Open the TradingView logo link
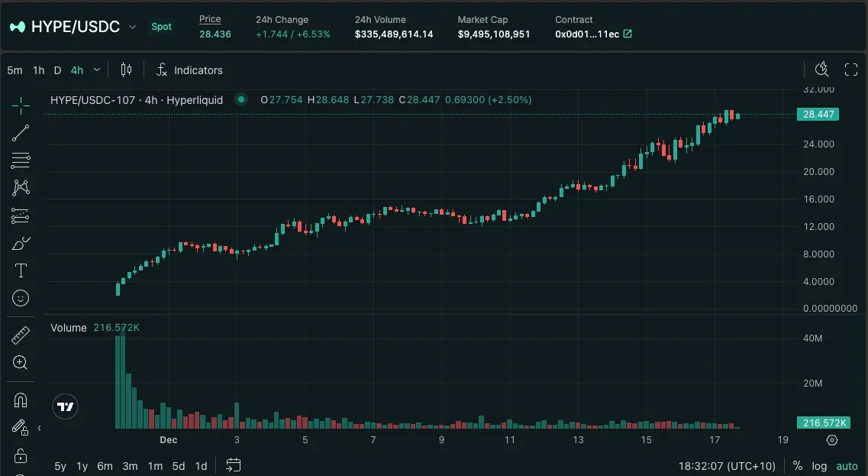 click(x=66, y=406)
